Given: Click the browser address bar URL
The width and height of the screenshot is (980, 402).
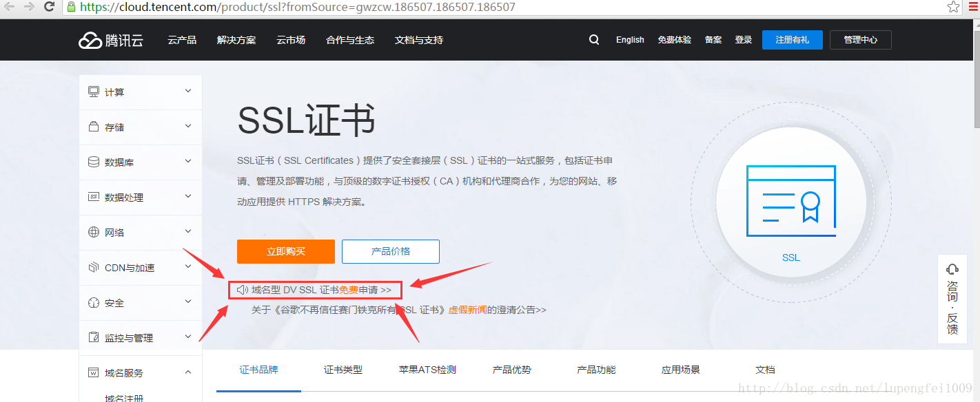Looking at the screenshot, I should coord(298,7).
